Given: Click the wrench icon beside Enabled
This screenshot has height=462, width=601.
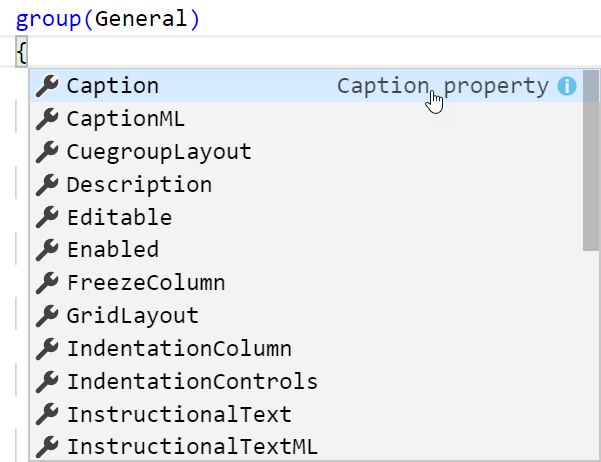Looking at the screenshot, I should click(47, 250).
